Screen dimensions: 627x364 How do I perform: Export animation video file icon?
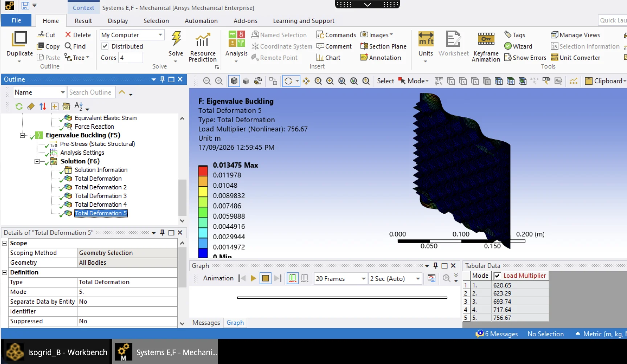tap(431, 278)
